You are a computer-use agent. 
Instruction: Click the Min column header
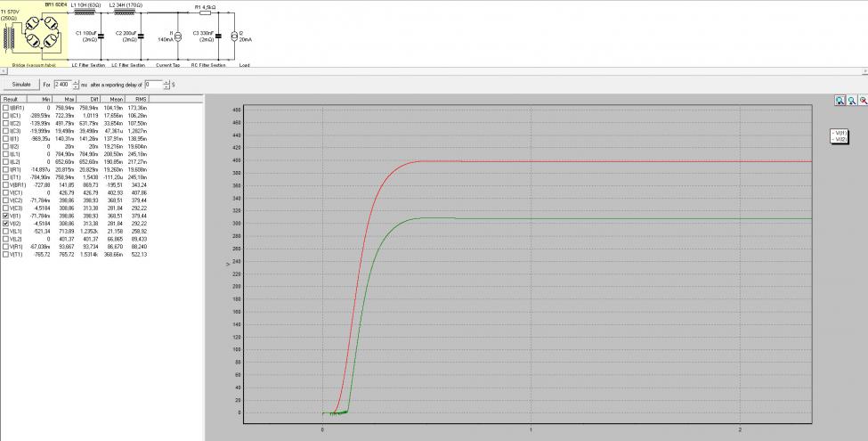coord(39,99)
